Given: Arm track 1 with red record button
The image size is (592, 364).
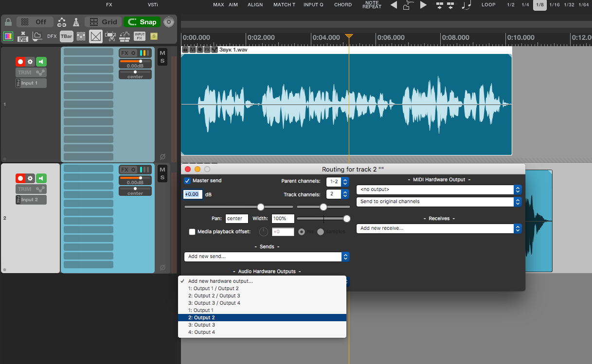Looking at the screenshot, I should coord(20,62).
